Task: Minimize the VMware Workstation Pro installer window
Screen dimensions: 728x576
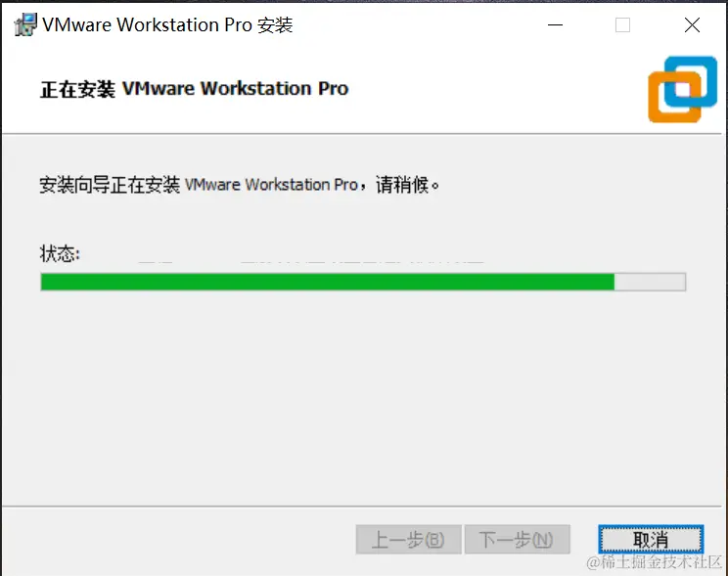Action: pos(555,24)
